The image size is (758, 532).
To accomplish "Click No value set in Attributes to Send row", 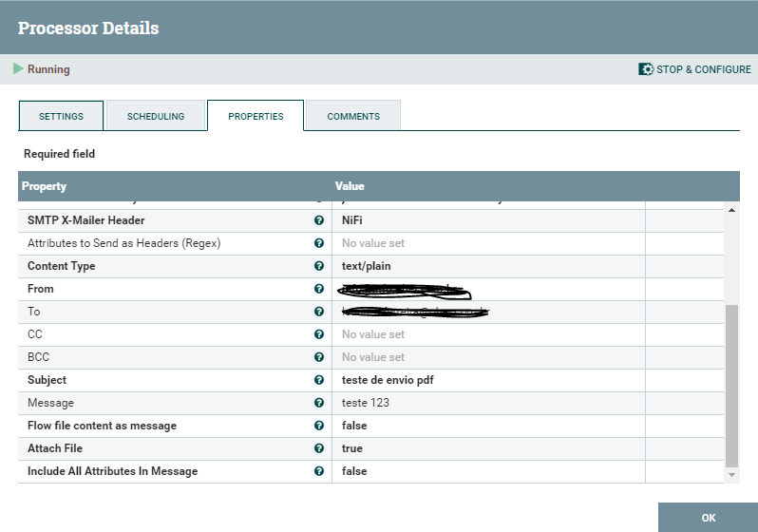I will (372, 243).
